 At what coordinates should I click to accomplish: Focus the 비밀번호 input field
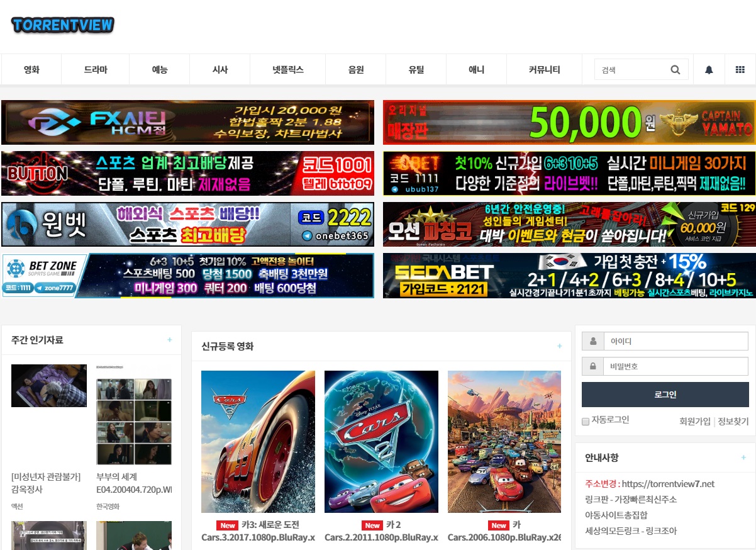click(x=675, y=366)
